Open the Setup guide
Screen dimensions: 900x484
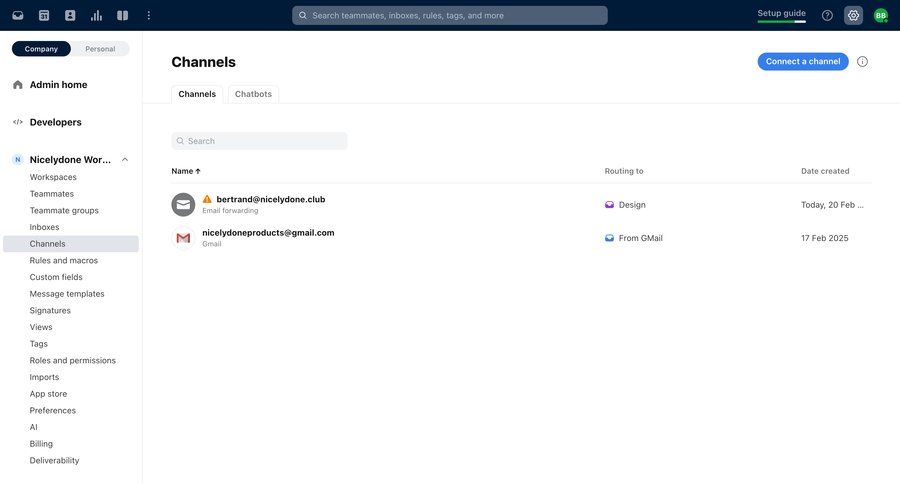[781, 13]
